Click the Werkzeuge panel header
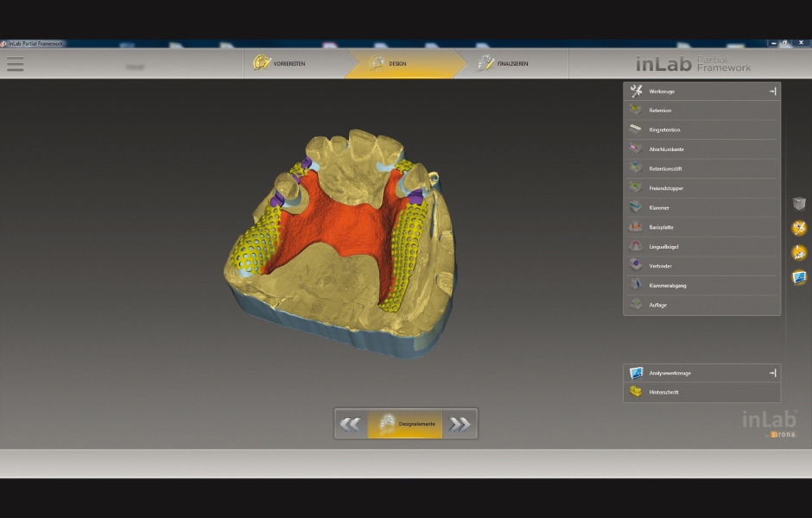This screenshot has height=518, width=812. tap(701, 91)
